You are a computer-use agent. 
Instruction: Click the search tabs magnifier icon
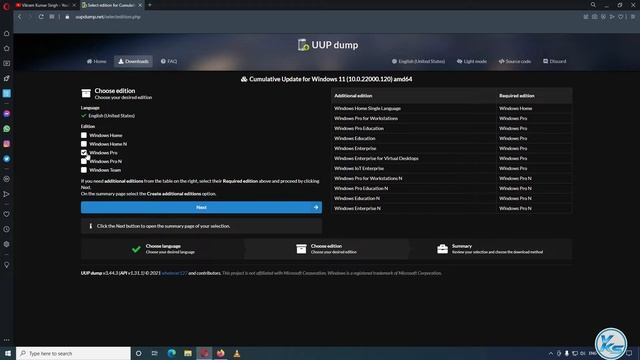pos(593,5)
